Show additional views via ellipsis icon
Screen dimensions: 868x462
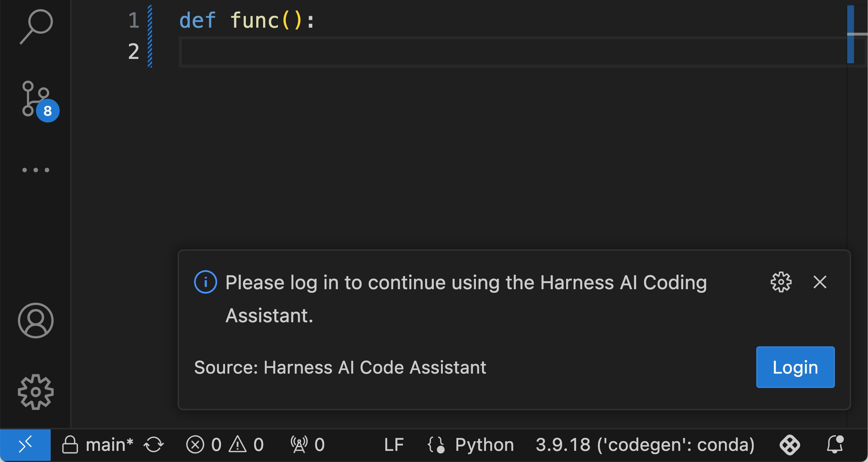[x=36, y=170]
